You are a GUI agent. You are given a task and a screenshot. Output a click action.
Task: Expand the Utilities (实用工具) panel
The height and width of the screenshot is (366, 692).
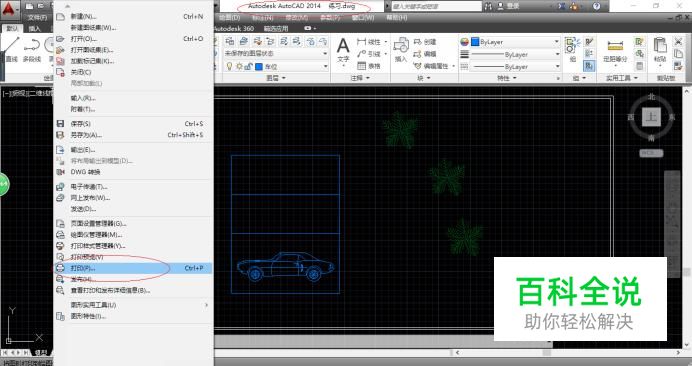621,78
